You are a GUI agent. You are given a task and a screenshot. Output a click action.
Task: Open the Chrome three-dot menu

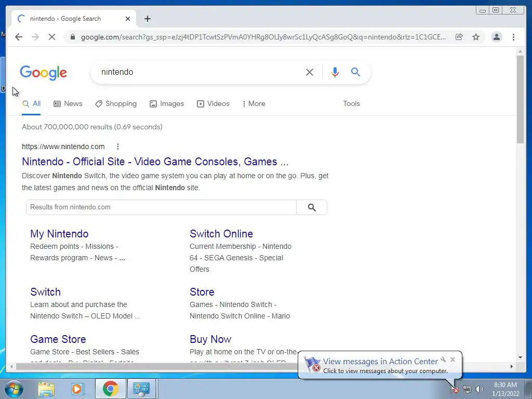pos(513,37)
